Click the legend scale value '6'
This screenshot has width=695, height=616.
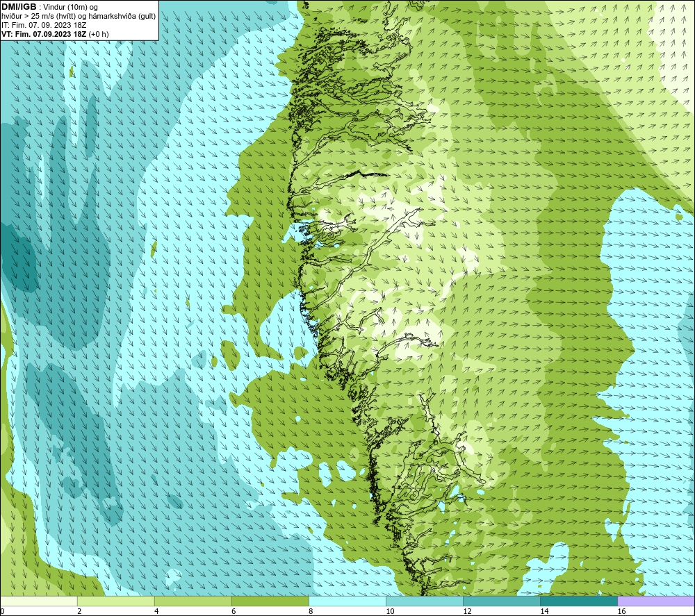pyautogui.click(x=234, y=611)
